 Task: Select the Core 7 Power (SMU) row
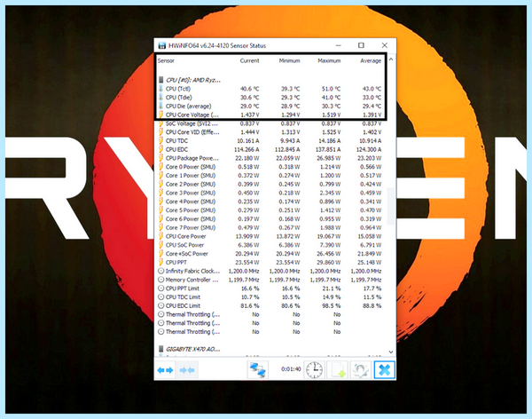pyautogui.click(x=270, y=227)
